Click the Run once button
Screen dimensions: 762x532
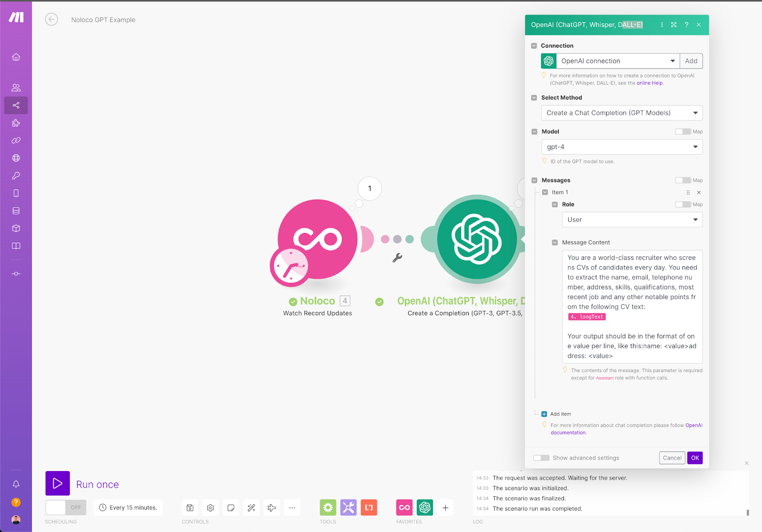tap(57, 483)
